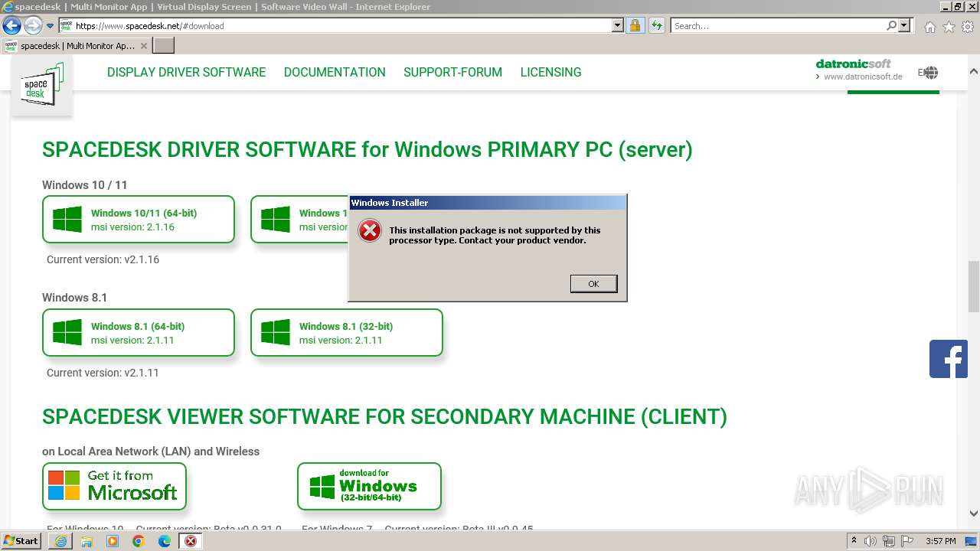The image size is (980, 551).
Task: Download Windows 8.1 (32-bit) msi
Action: click(347, 333)
